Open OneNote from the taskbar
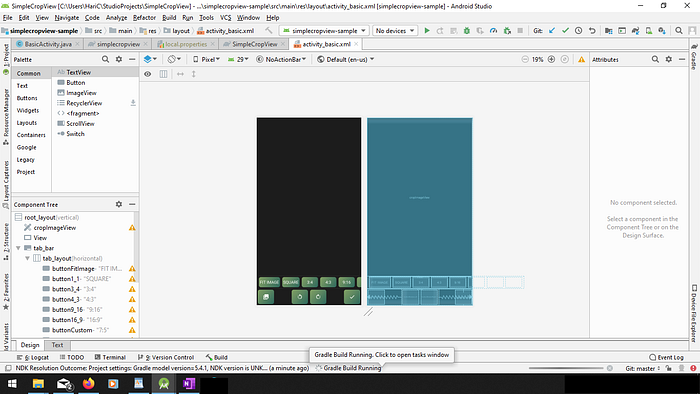This screenshot has width=700, height=394. [189, 383]
